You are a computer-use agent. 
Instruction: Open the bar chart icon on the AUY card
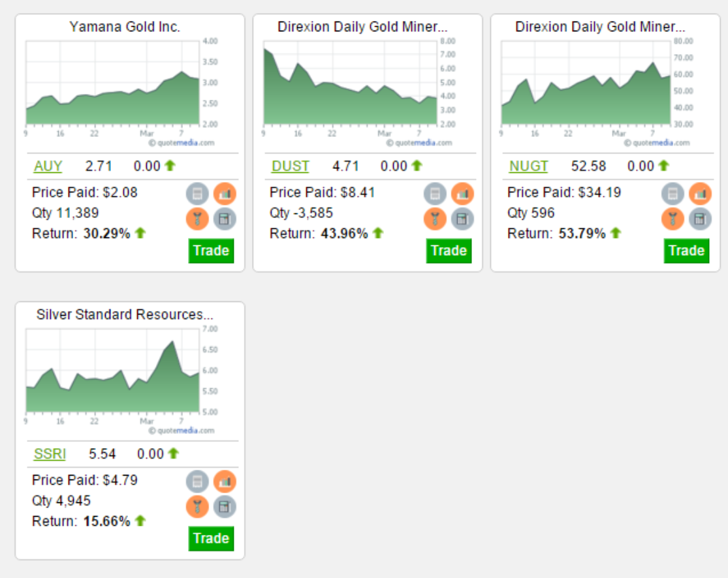[225, 194]
